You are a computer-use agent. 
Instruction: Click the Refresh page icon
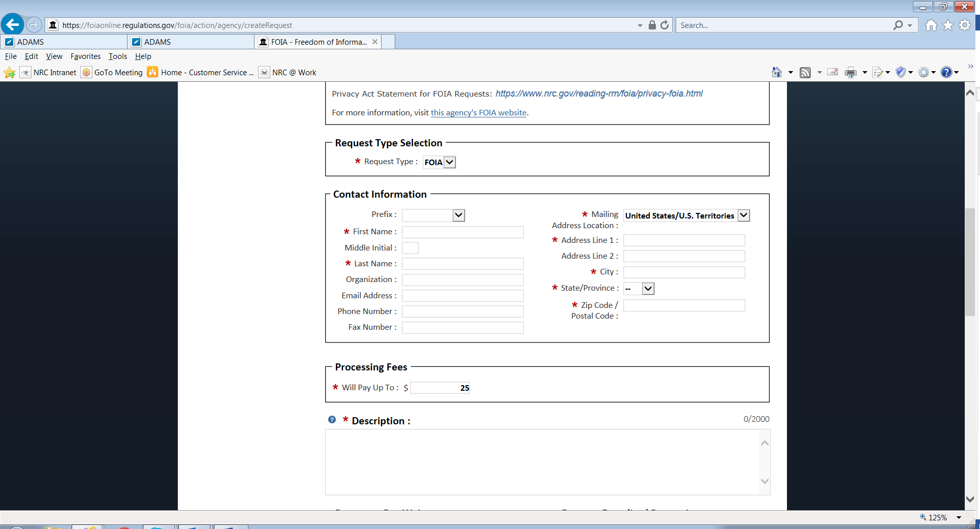(x=665, y=25)
